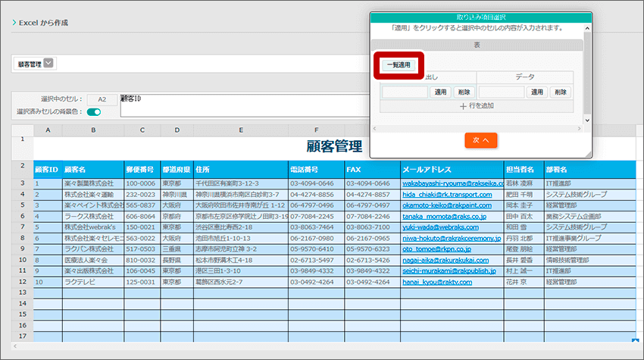Click the FAX number 04-4274-8857 cell
Screen dimensions: 644x360
pos(373,194)
